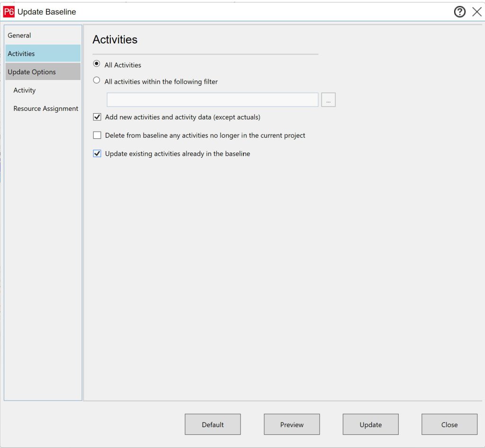The width and height of the screenshot is (485, 448).
Task: Click the Preview button
Action: pos(292,424)
